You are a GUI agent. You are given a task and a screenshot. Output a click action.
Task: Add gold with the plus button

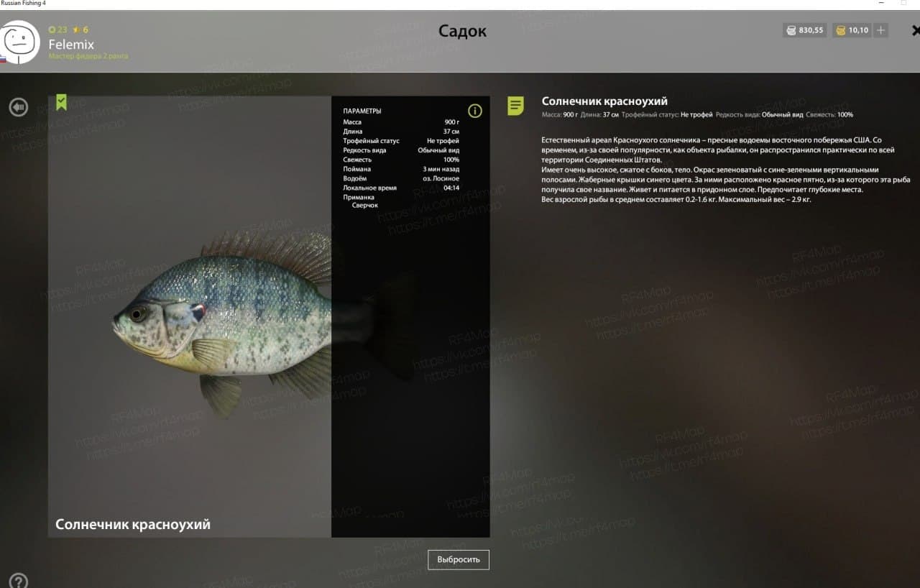[x=881, y=30]
